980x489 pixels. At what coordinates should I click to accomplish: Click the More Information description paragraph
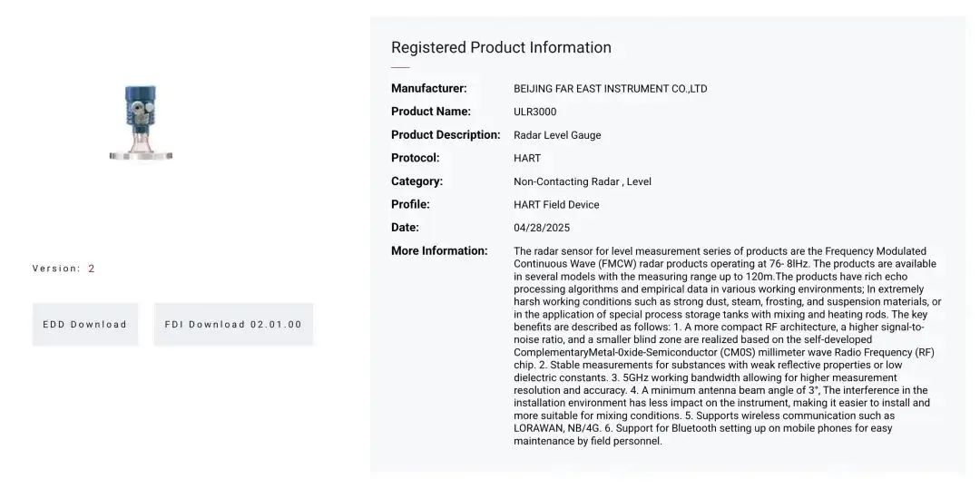pos(726,346)
